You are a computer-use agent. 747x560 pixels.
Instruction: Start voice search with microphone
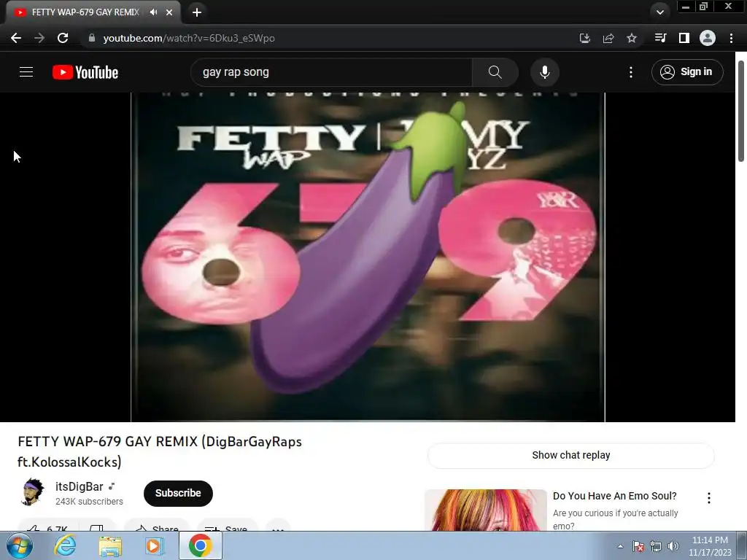pyautogui.click(x=544, y=72)
